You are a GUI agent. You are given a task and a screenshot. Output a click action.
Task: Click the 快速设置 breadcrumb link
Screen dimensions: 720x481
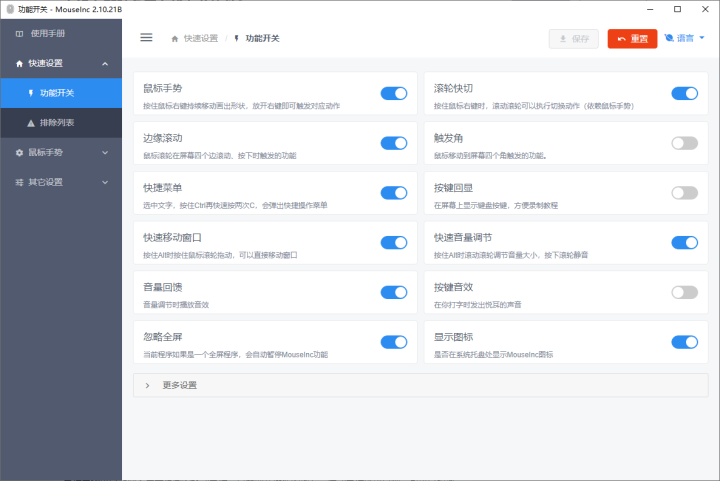pyautogui.click(x=201, y=39)
